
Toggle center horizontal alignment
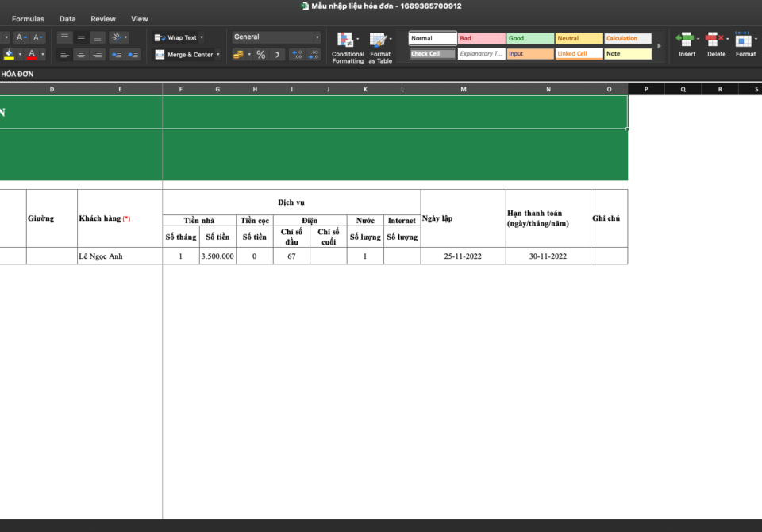tap(81, 55)
